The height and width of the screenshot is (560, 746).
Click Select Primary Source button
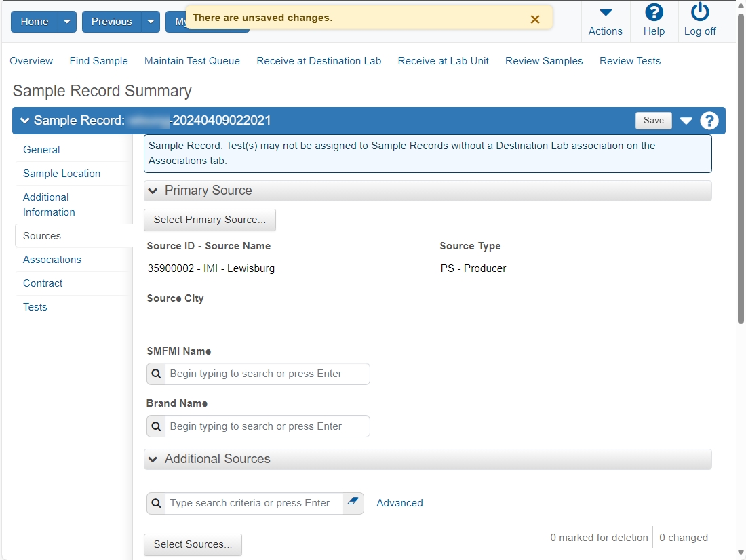[x=210, y=220]
